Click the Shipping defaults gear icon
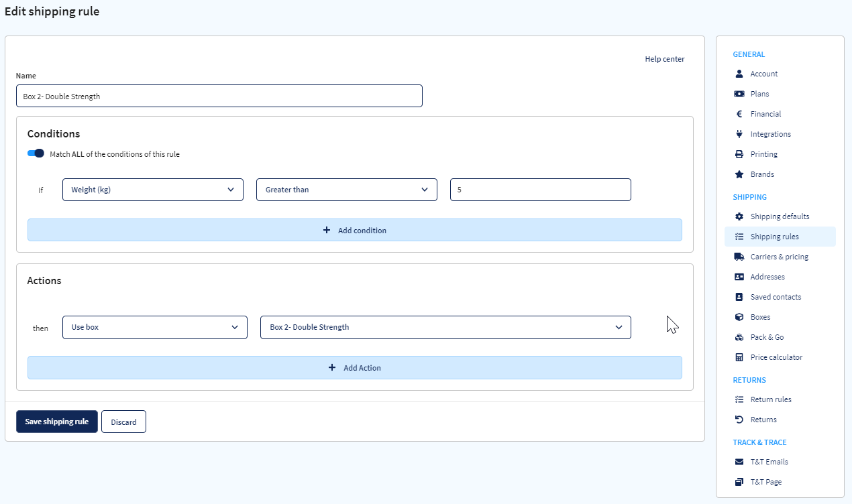 tap(739, 216)
